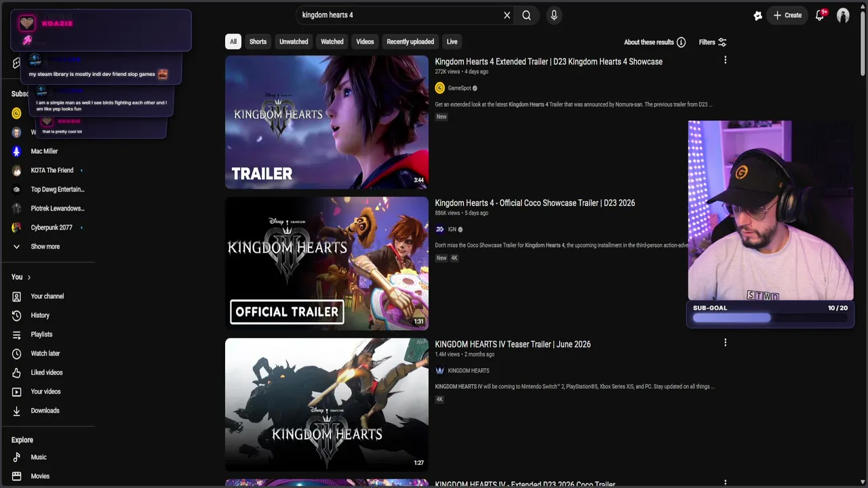Open the 'Official Coco Showcase Trailer' title link

535,203
